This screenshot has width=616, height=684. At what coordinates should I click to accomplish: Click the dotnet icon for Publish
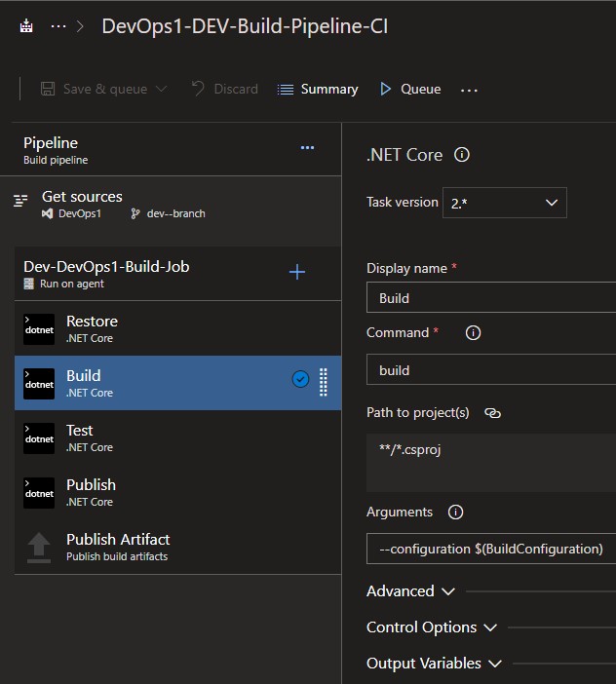click(39, 493)
